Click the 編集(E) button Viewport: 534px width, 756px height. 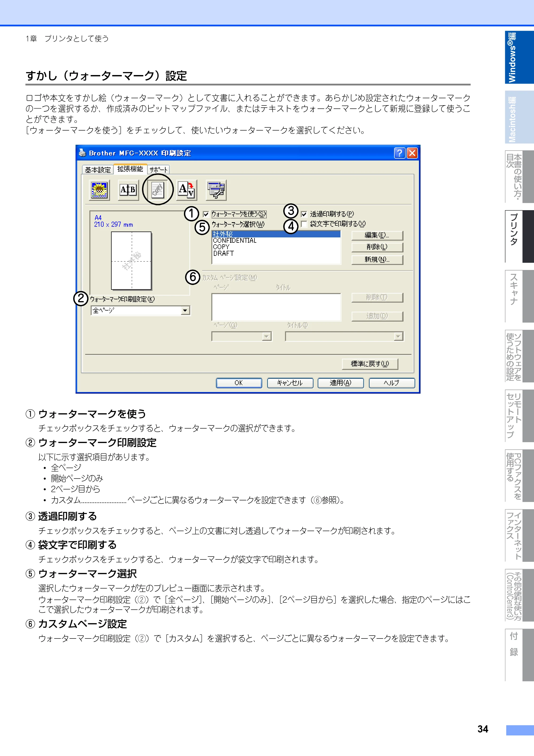tap(377, 235)
